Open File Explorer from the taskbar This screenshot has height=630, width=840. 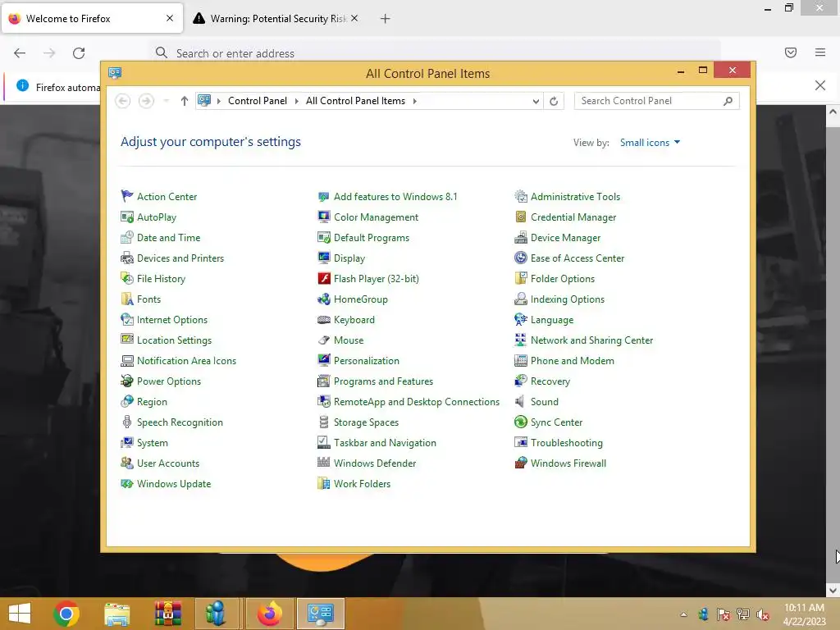point(116,614)
